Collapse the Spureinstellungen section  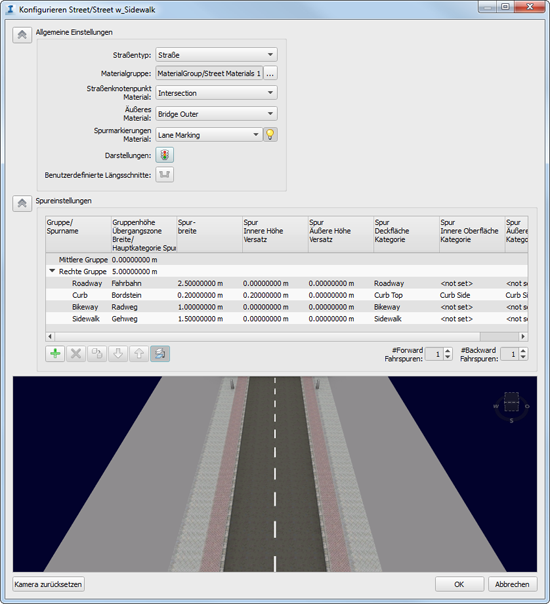tap(22, 203)
